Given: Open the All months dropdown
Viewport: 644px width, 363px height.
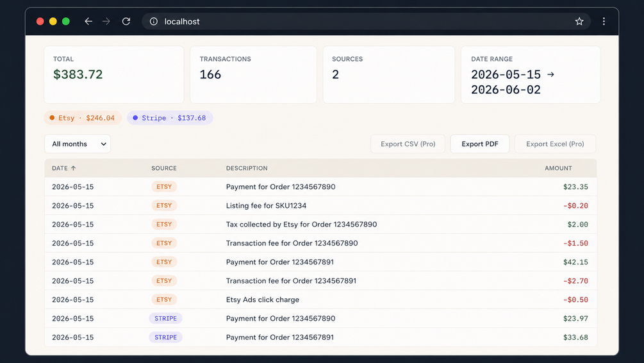Looking at the screenshot, I should [78, 144].
